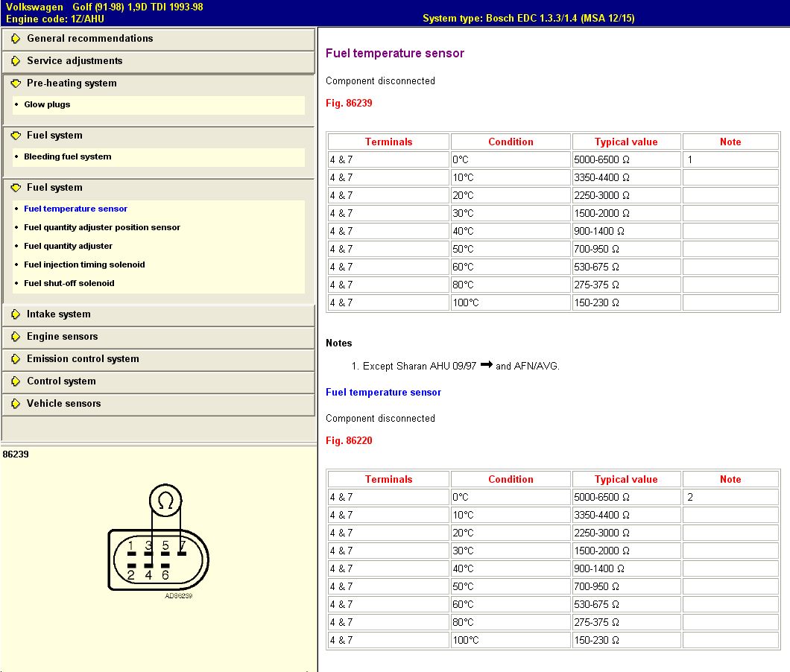Screen dimensions: 790x672
Task: Open the Vehicle sensors section header
Action: point(63,404)
